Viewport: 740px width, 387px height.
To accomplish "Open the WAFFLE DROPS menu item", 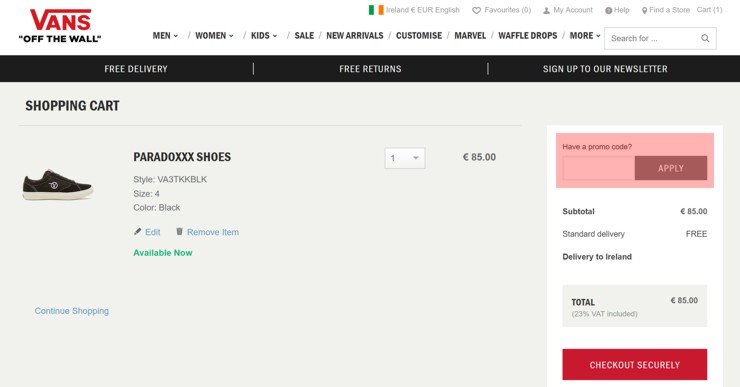I will tap(528, 36).
